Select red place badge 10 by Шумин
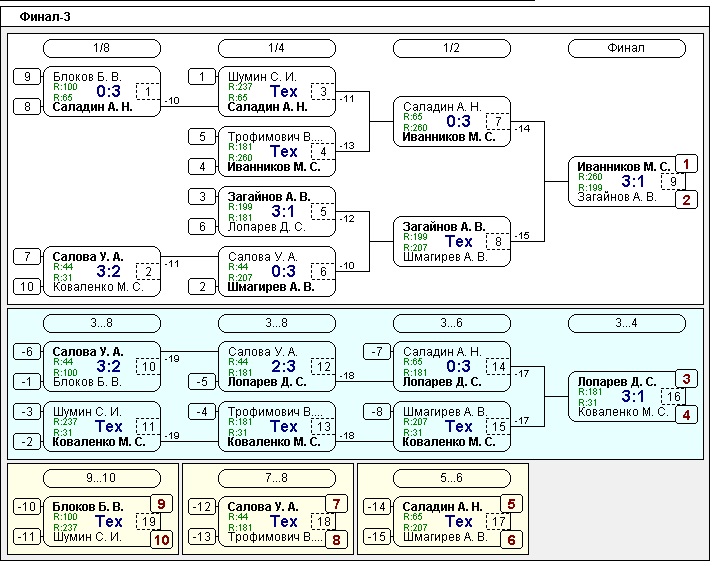 (160, 539)
